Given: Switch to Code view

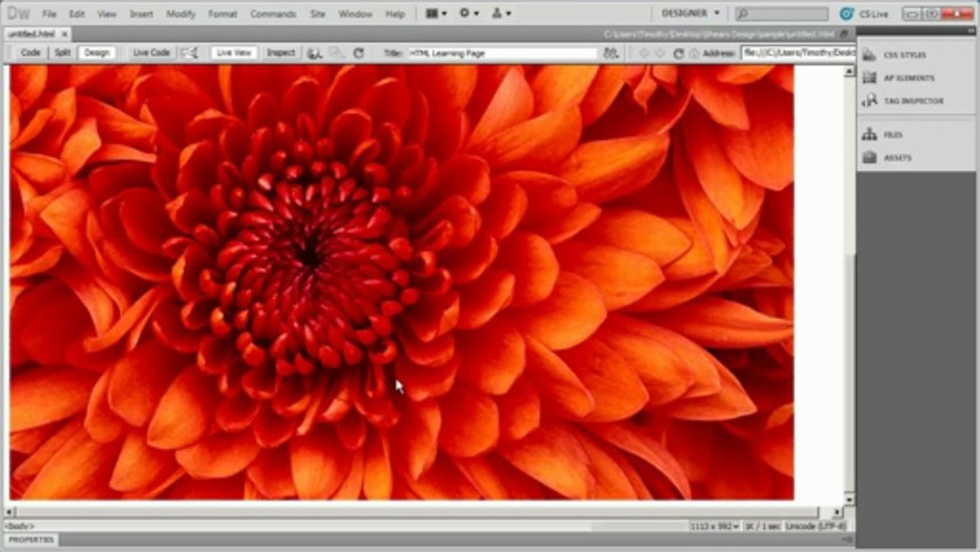Looking at the screenshot, I should [x=30, y=53].
